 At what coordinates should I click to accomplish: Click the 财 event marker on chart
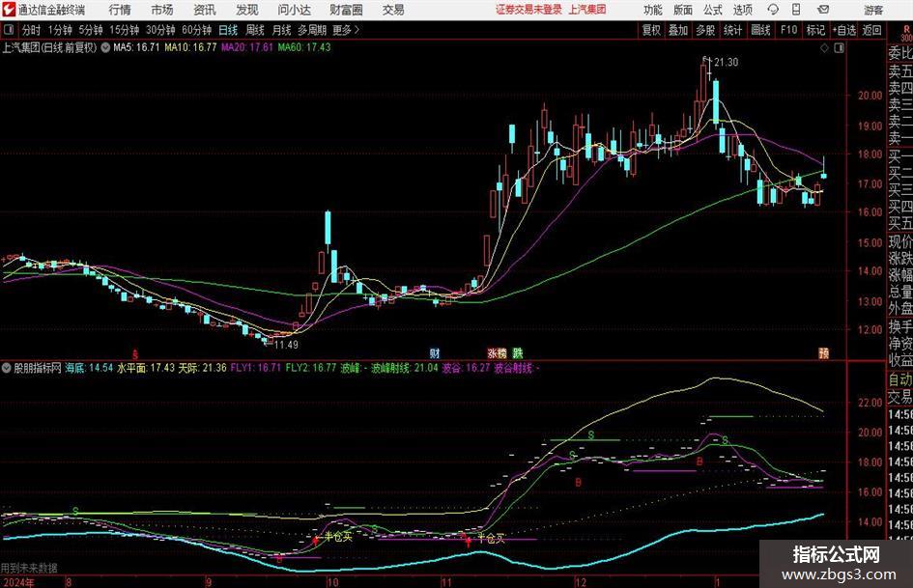pyautogui.click(x=435, y=352)
